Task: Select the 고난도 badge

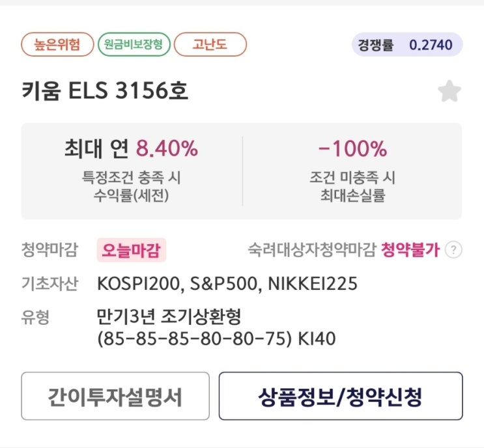Action: (x=210, y=45)
